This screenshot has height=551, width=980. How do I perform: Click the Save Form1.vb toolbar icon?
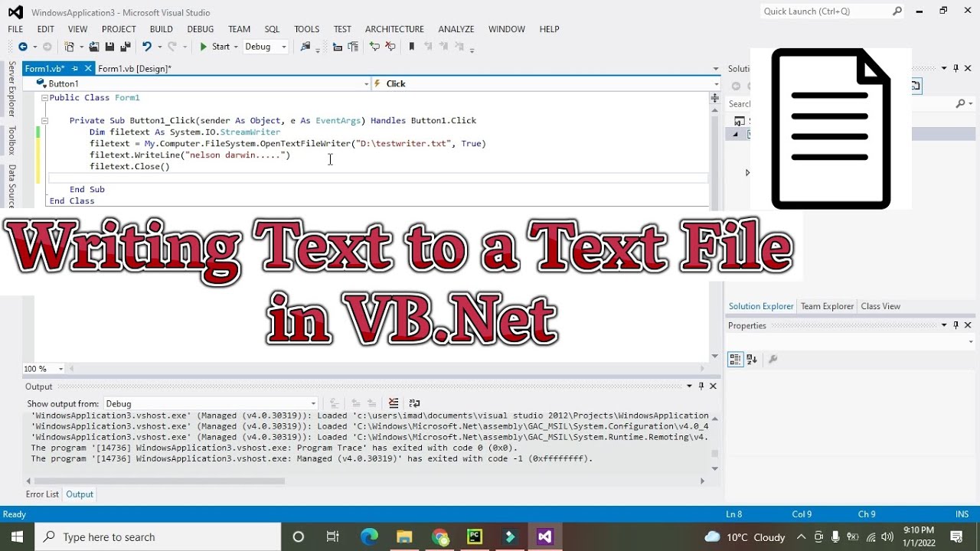109,47
